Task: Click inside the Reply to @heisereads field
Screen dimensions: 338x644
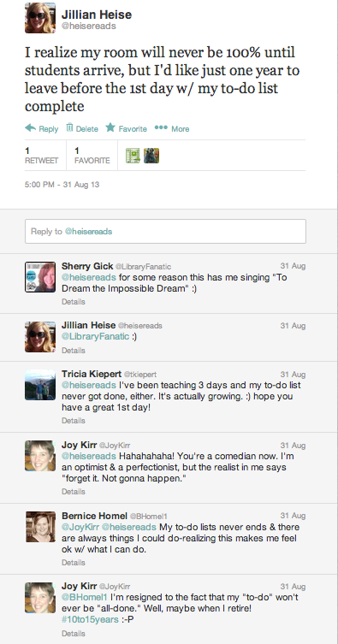Action: click(x=165, y=231)
